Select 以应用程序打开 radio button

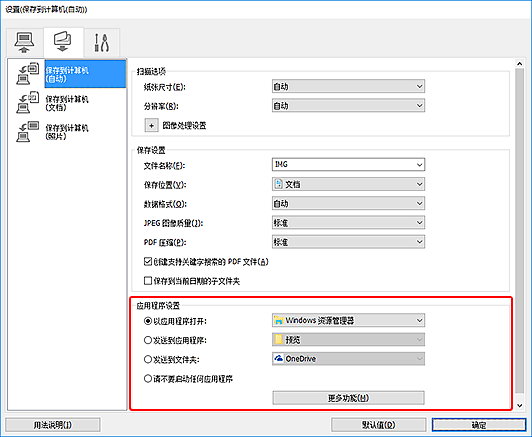[x=148, y=321]
